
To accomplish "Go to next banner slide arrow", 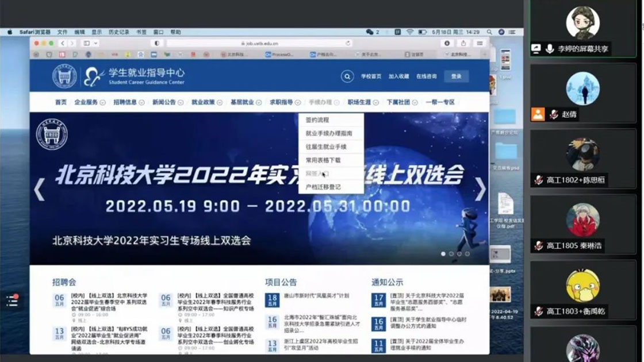I will click(x=480, y=189).
